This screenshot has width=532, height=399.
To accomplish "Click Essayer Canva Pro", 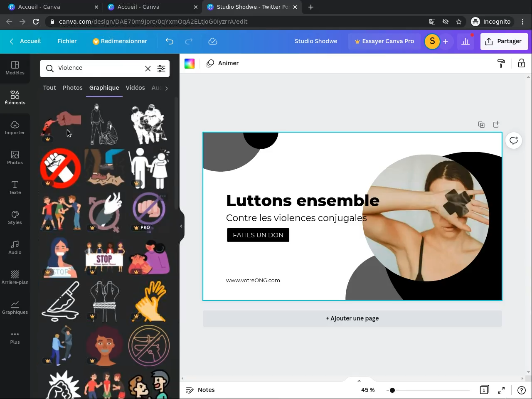I will [x=384, y=41].
